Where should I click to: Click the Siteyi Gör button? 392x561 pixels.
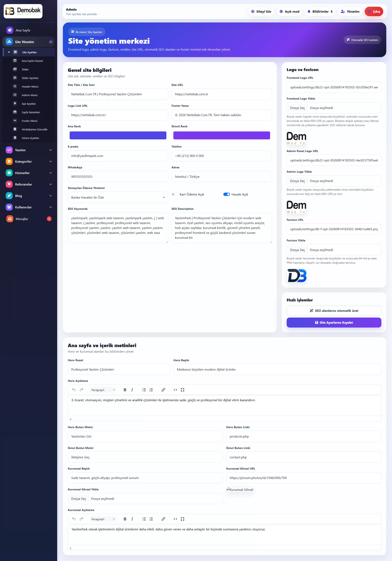[261, 11]
